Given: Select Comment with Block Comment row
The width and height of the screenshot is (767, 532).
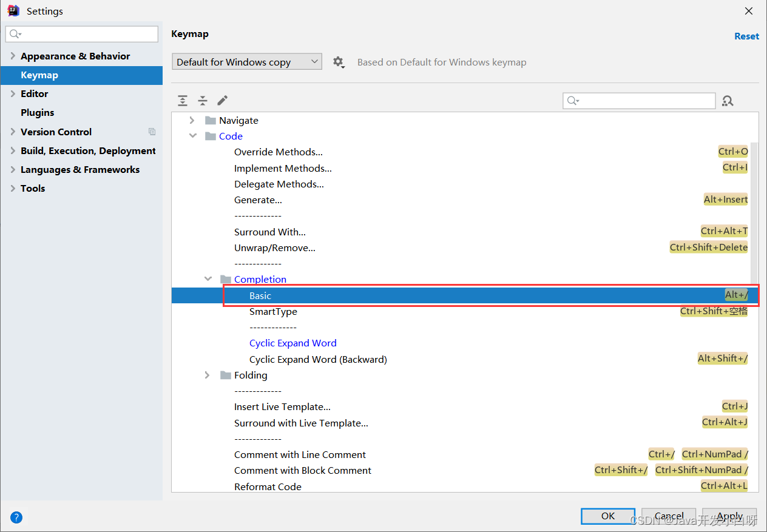Looking at the screenshot, I should coord(465,470).
